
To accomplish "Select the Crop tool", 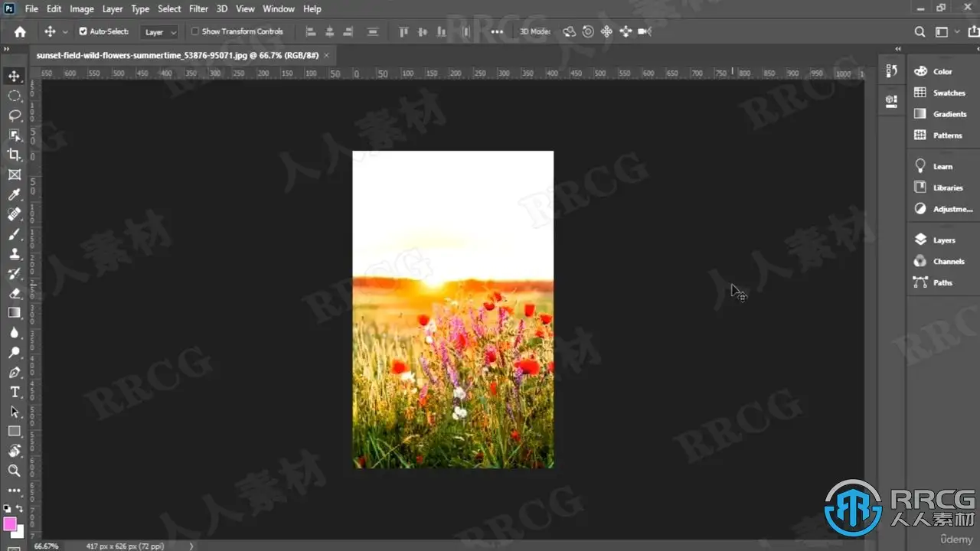I will pos(14,155).
